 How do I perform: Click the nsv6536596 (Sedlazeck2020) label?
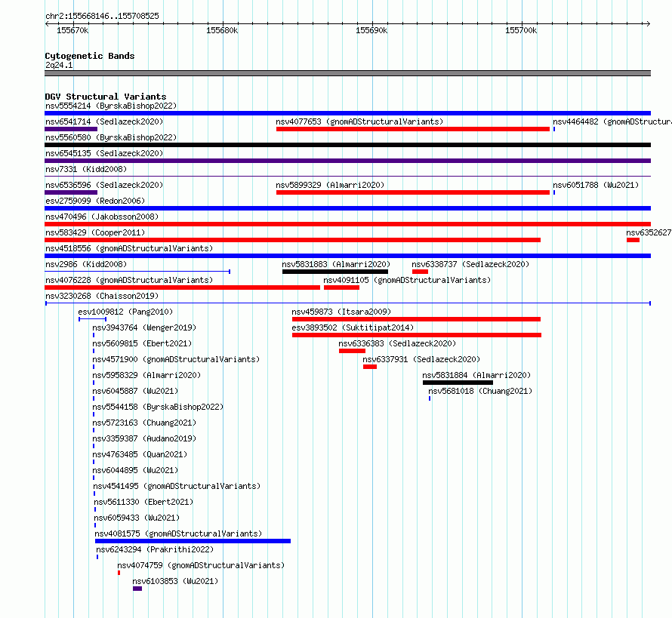tap(104, 185)
